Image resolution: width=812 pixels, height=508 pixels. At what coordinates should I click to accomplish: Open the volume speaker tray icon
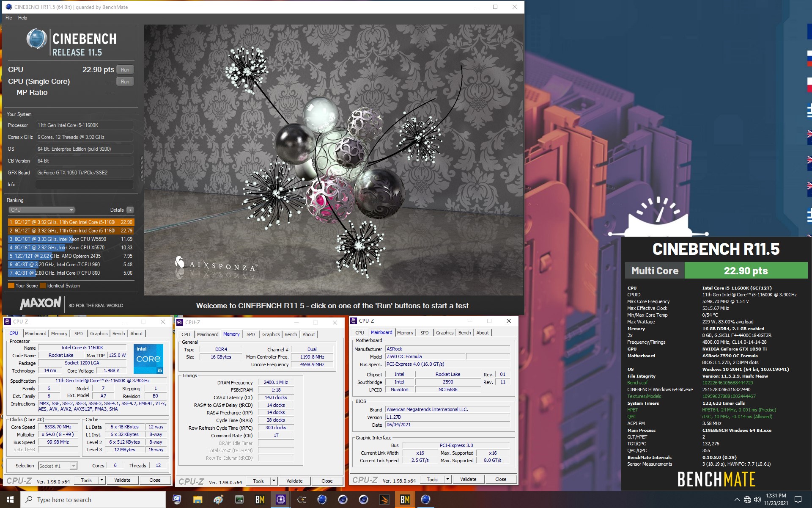click(x=757, y=500)
